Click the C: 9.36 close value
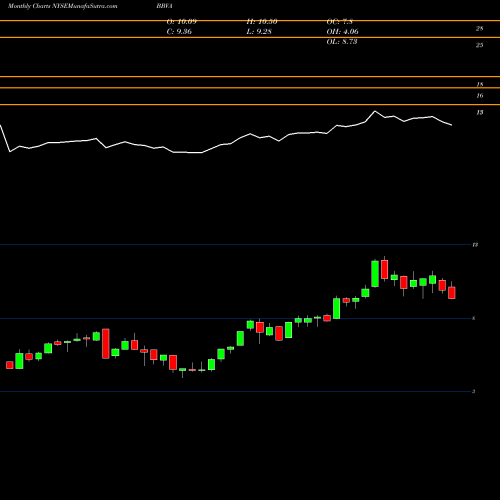The width and height of the screenshot is (500, 500). (x=179, y=32)
